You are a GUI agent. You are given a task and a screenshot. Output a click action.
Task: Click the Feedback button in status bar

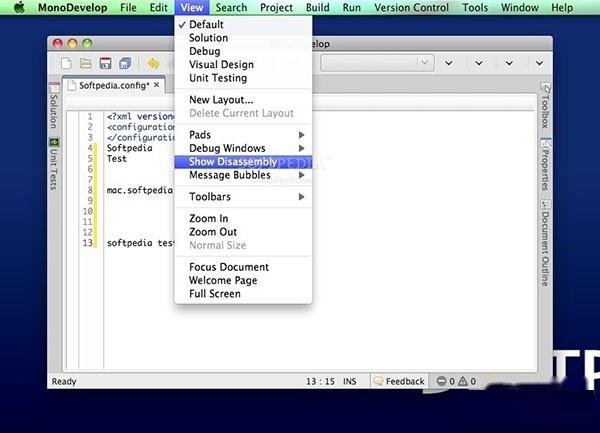click(x=399, y=381)
